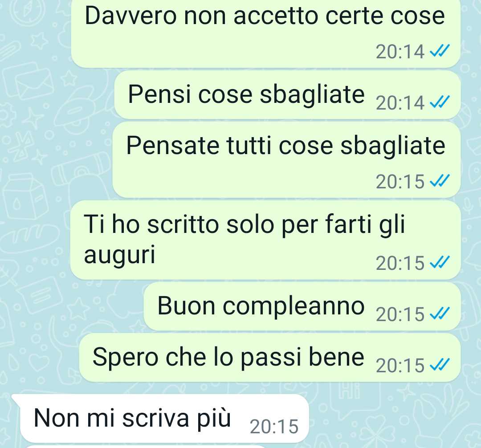
Task: Select the "Pensate tutti cose sbagliate" message
Action: [286, 160]
